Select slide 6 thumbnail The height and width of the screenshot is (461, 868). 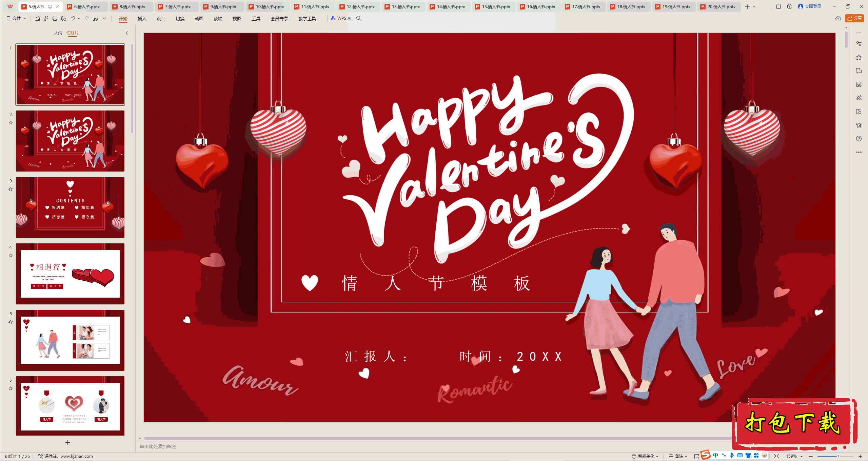pyautogui.click(x=70, y=406)
